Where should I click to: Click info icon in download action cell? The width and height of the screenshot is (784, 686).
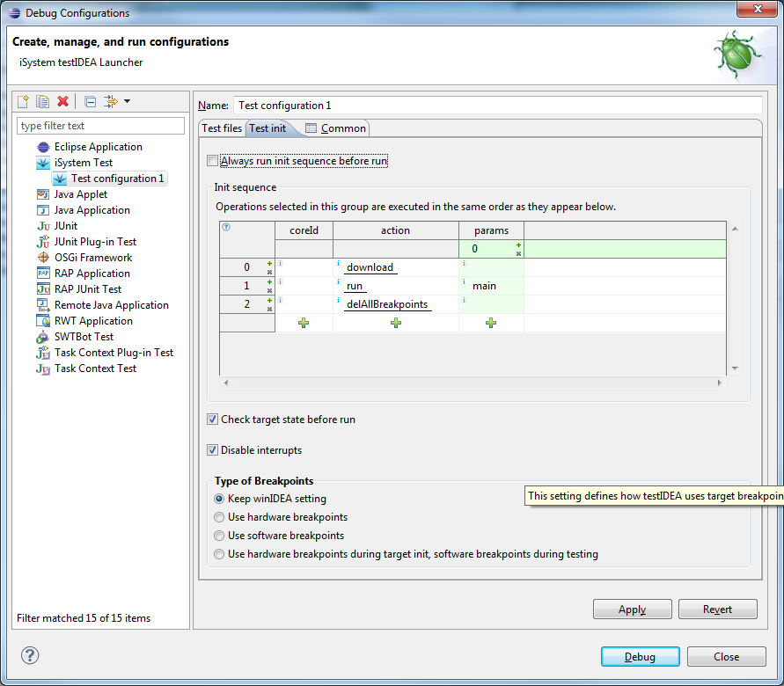339,263
